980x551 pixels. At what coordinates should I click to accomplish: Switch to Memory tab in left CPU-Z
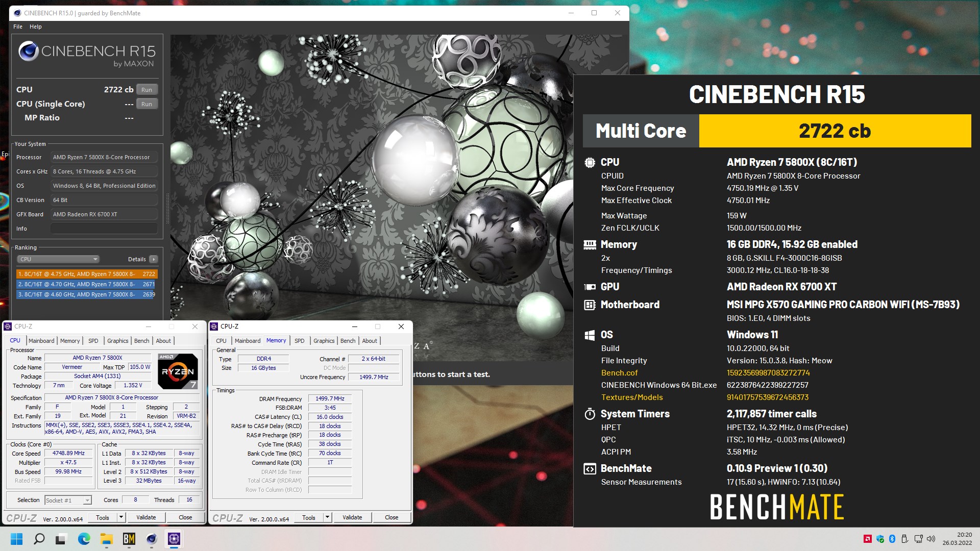[x=70, y=341]
